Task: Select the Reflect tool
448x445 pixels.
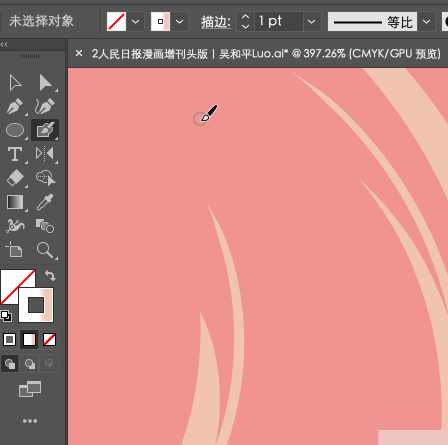Action: [x=45, y=154]
